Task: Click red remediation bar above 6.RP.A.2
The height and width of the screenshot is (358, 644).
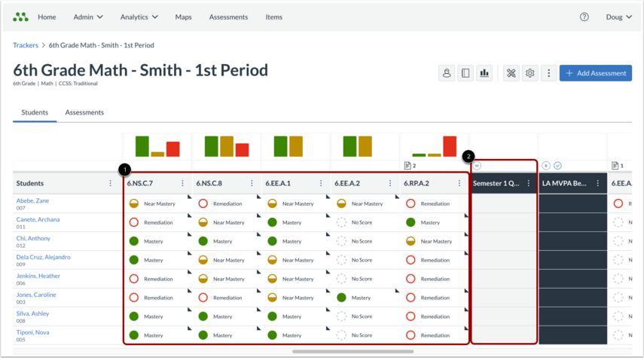Action: pos(450,146)
